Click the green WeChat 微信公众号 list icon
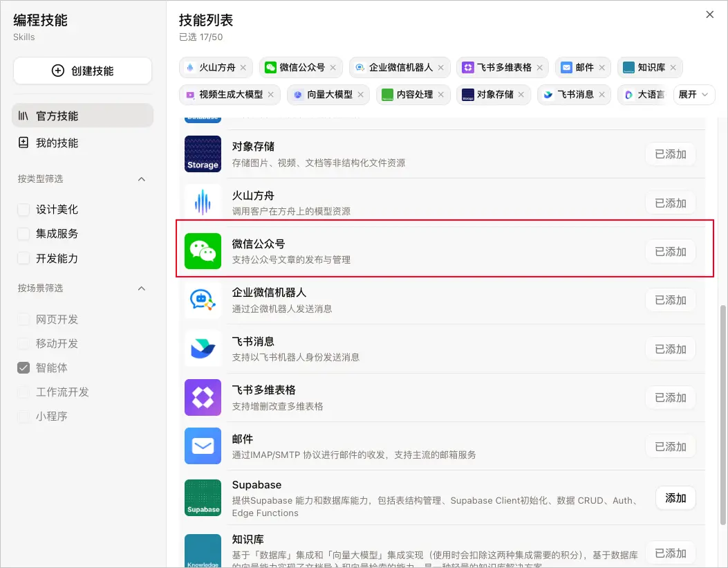The image size is (728, 568). (203, 251)
